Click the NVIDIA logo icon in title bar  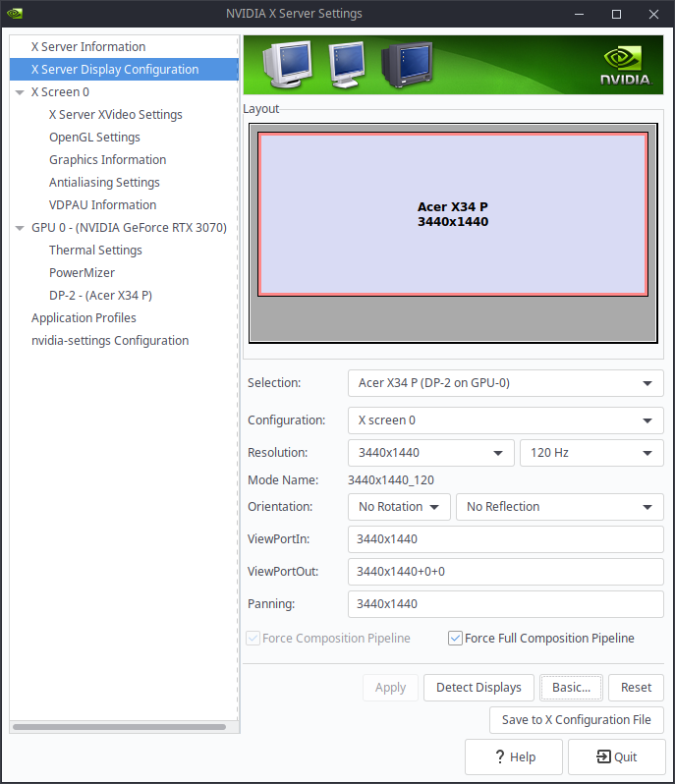[x=12, y=14]
